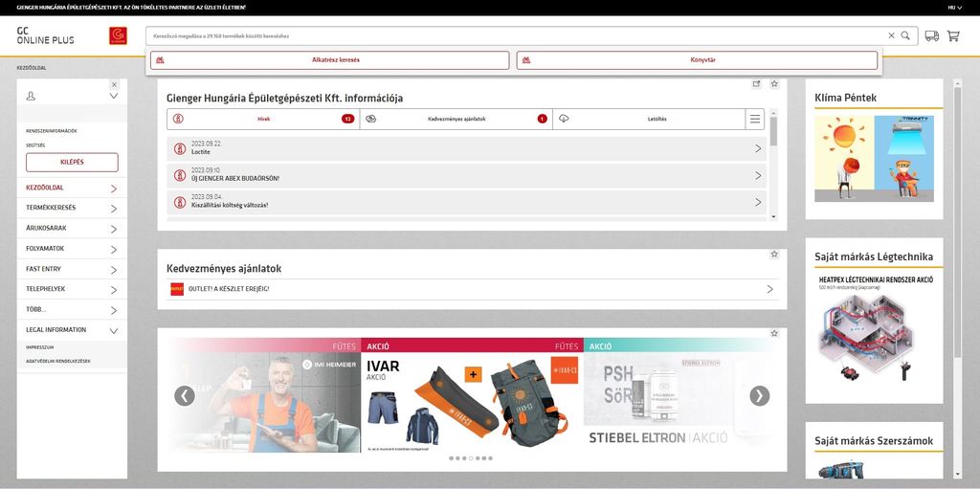This screenshot has width=980, height=489.
Task: Select TELEPHELYEK in the sidebar menu
Action: [72, 289]
